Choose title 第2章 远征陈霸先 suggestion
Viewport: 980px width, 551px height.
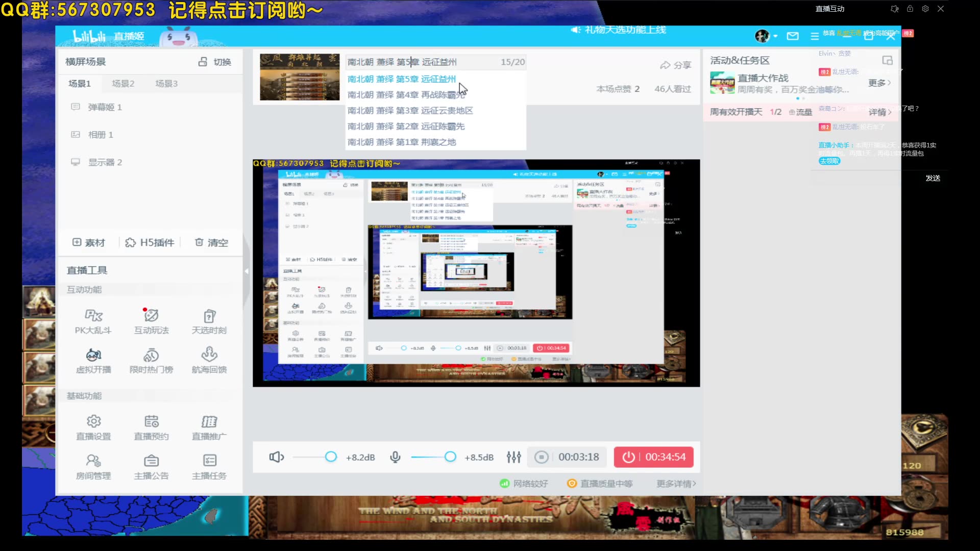tap(406, 127)
